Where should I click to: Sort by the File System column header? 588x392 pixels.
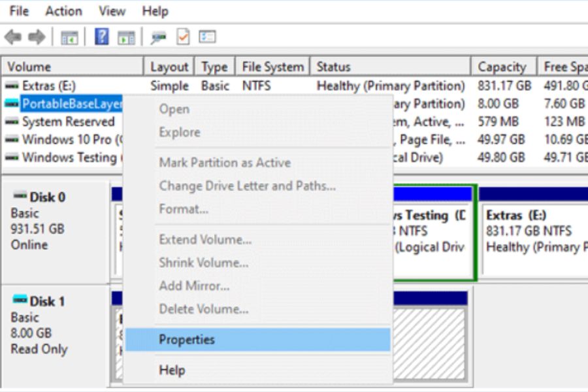272,67
